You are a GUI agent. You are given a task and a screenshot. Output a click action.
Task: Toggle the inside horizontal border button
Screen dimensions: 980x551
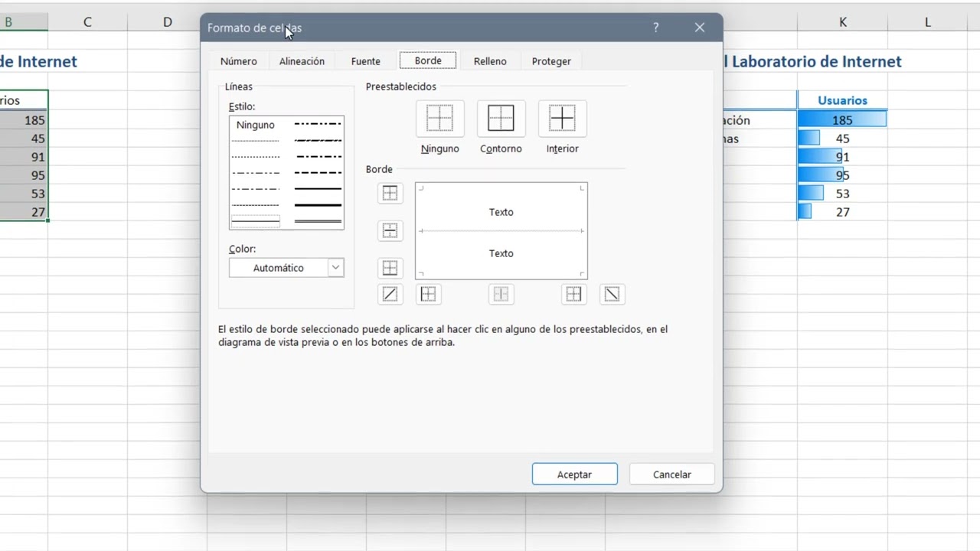point(390,230)
